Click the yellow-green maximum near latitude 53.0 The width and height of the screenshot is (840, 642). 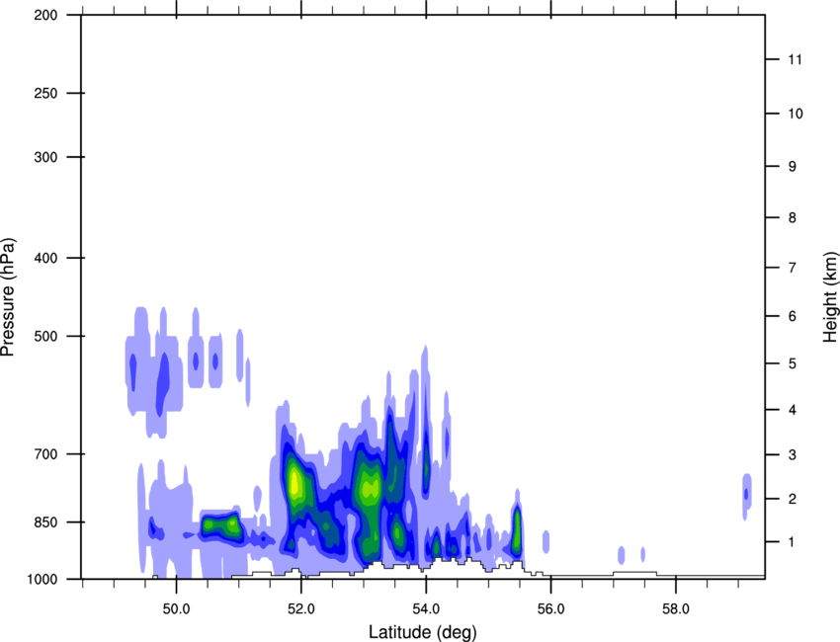[371, 487]
